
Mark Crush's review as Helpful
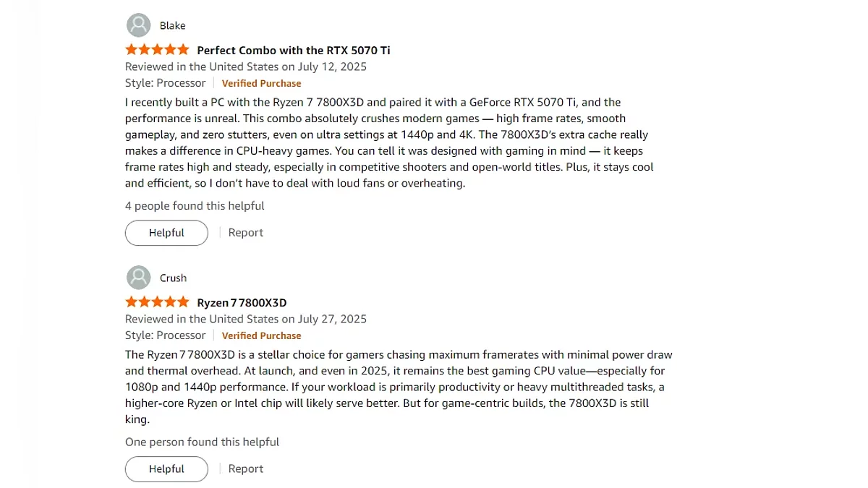coord(166,469)
